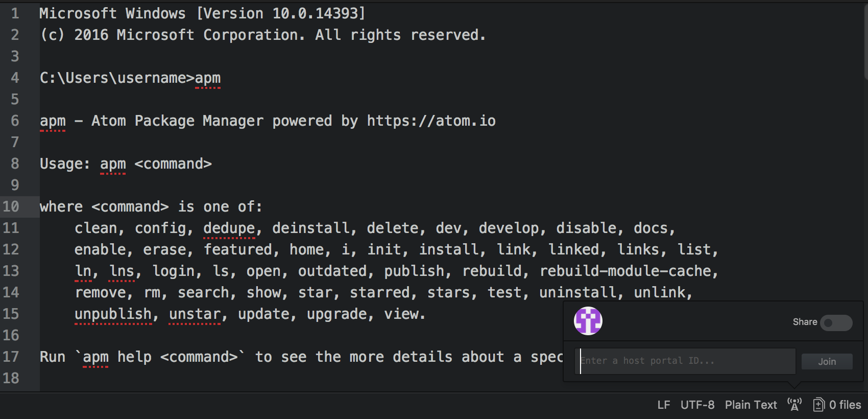
Task: Click the purple user avatar
Action: point(588,321)
